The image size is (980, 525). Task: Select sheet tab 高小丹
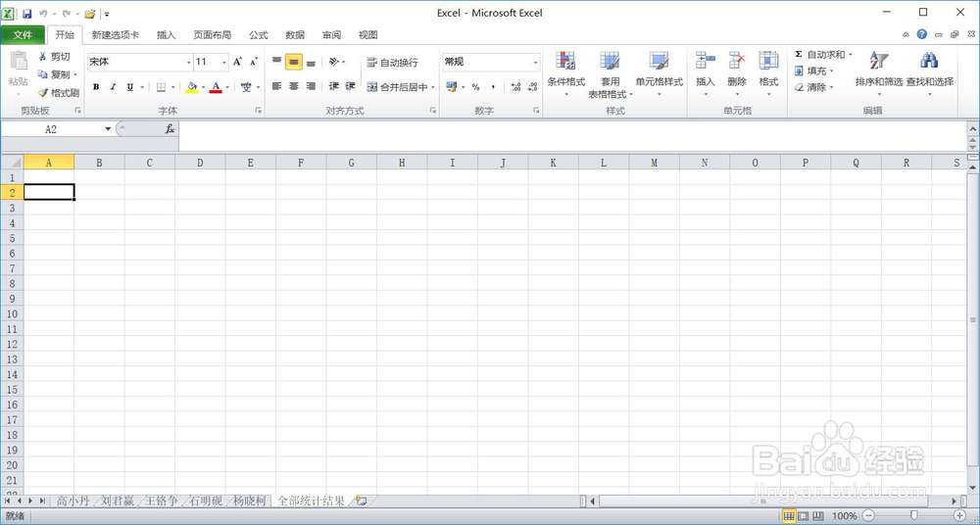(73, 501)
